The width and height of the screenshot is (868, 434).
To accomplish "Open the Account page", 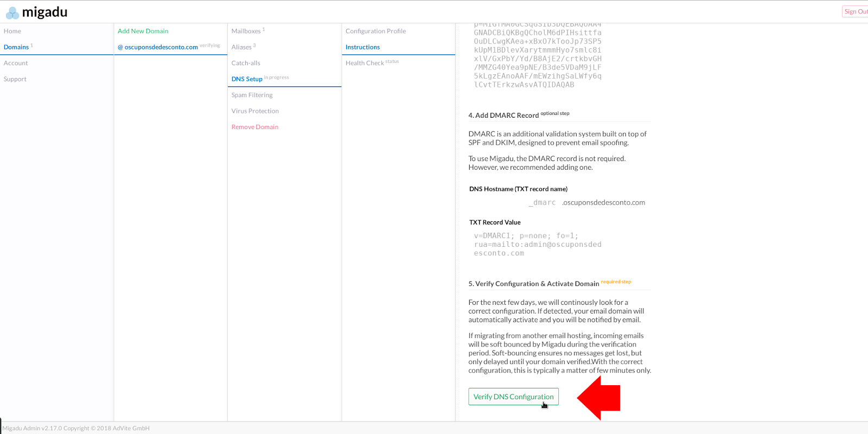I will click(x=16, y=63).
